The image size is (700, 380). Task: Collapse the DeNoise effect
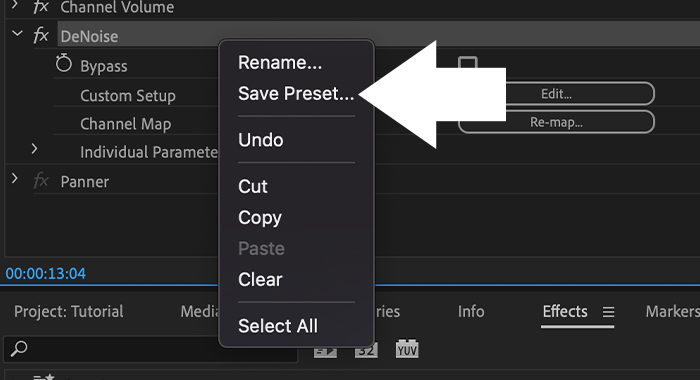17,33
